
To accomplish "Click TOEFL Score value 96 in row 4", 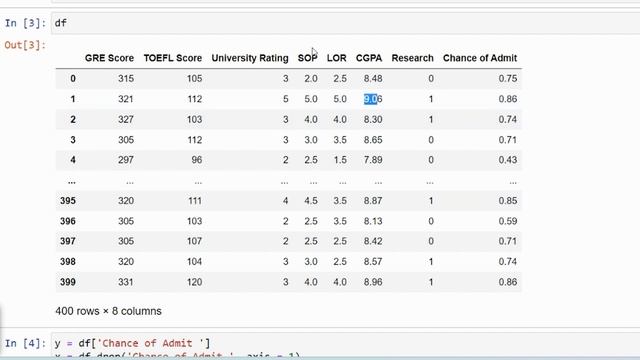I will pyautogui.click(x=197, y=160).
